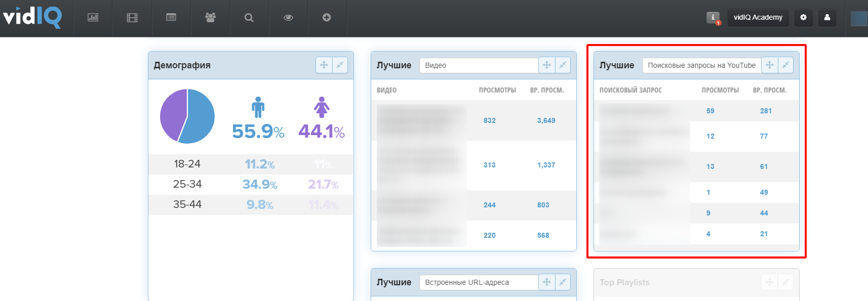Click the 244 views value

(490, 205)
